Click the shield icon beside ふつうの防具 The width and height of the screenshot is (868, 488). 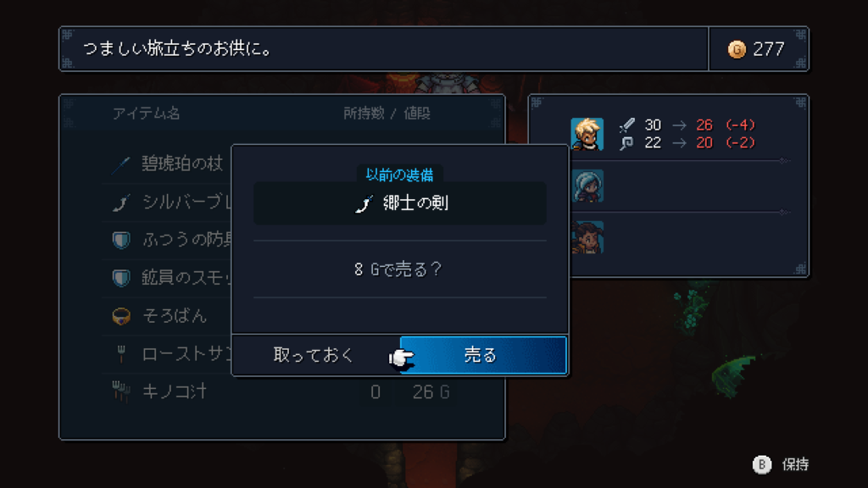120,240
